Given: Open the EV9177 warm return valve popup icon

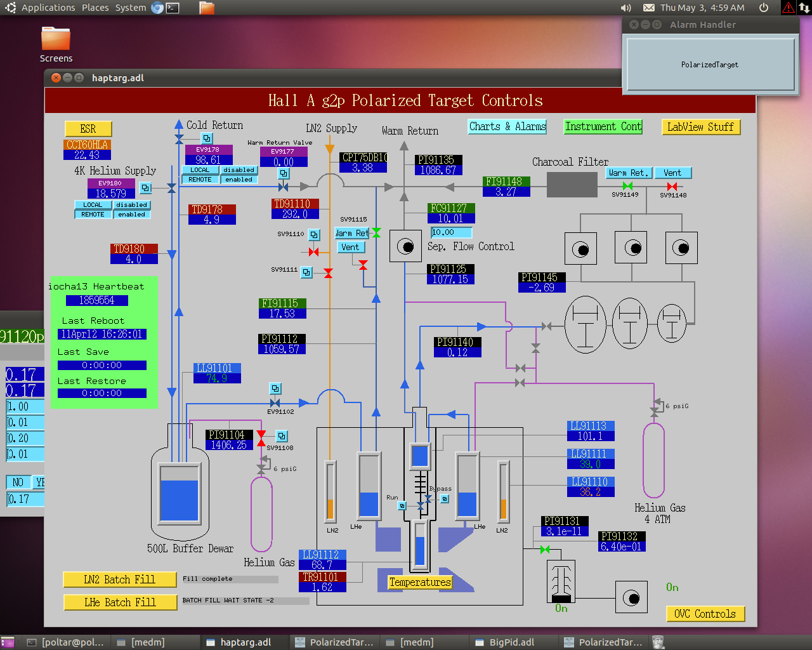Looking at the screenshot, I should point(284,173).
